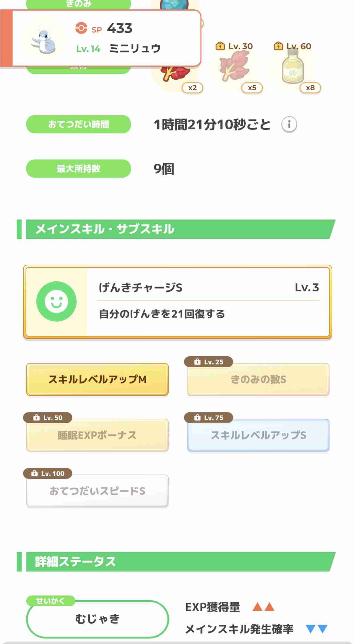This screenshot has height=644, width=355.
Task: Open the locked きのみの数S sub skill
Action: [258, 379]
